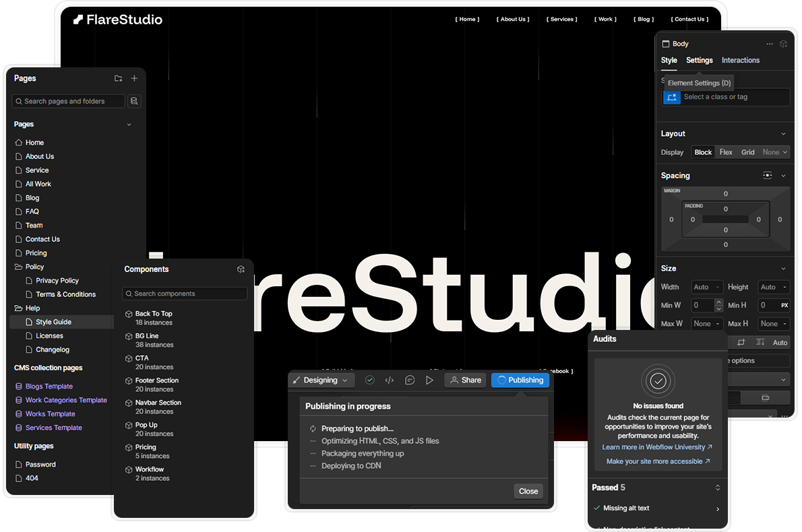Viewport: 802px width, 532px height.
Task: Open page search filter icon
Action: [x=134, y=101]
